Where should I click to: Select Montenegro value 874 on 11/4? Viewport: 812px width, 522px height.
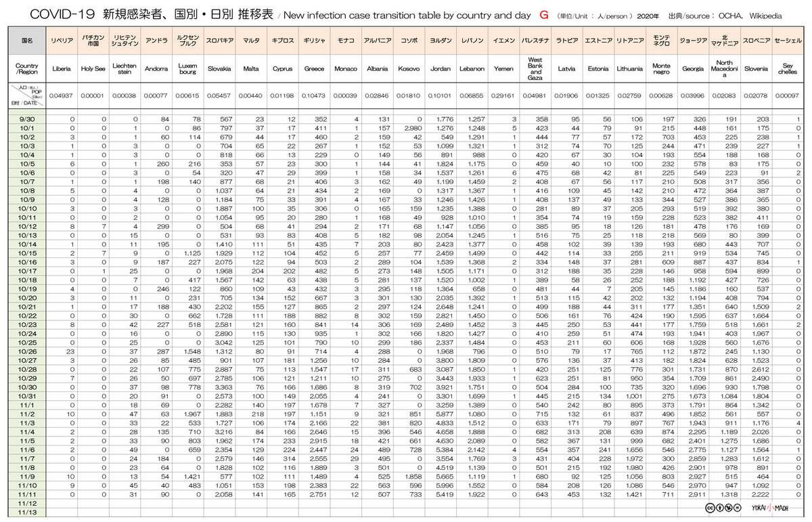(x=667, y=431)
